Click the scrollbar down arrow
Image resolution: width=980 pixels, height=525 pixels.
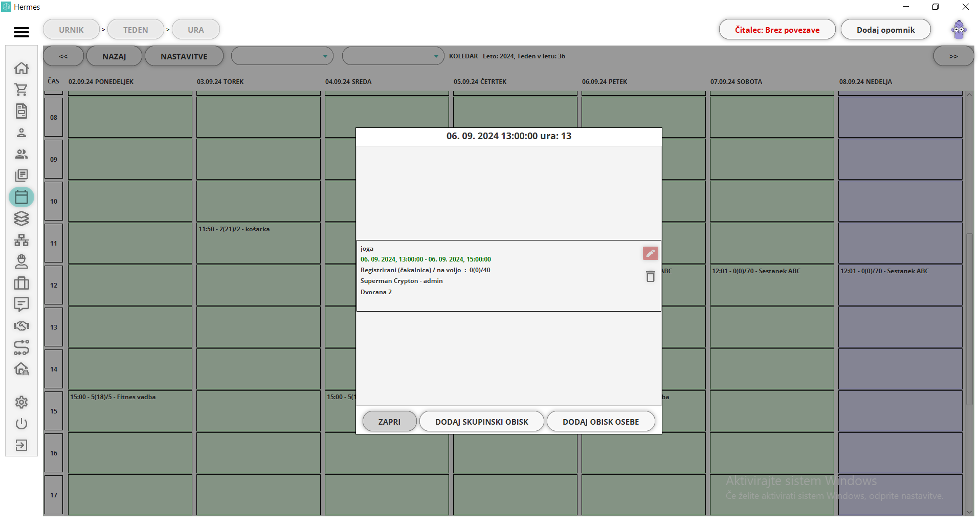[x=969, y=512]
